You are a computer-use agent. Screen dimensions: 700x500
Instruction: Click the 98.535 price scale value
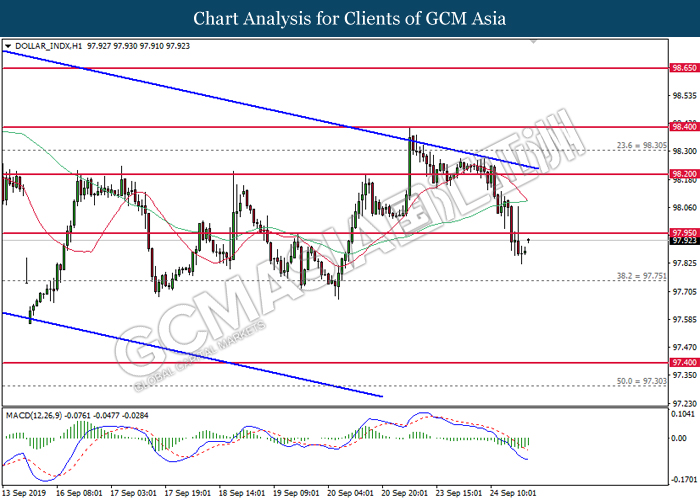[684, 96]
